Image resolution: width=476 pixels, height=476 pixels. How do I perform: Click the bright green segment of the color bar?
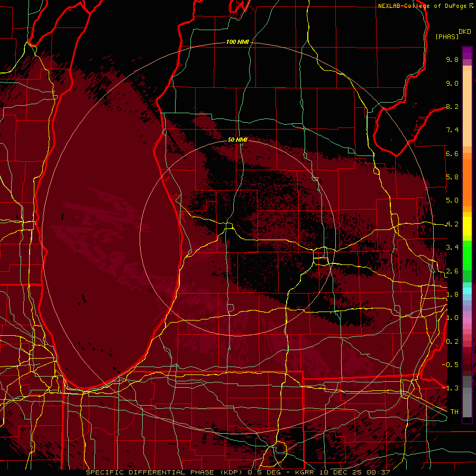tap(467, 255)
